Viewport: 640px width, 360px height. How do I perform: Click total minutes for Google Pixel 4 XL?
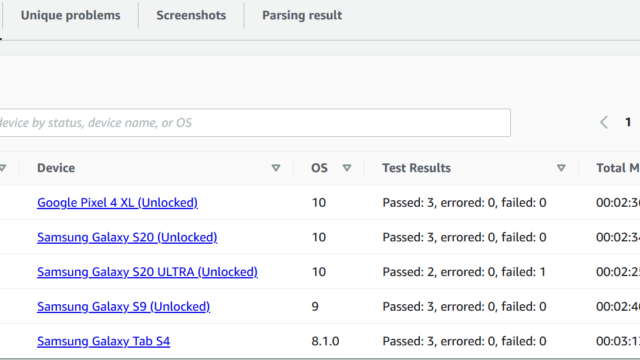pyautogui.click(x=618, y=202)
